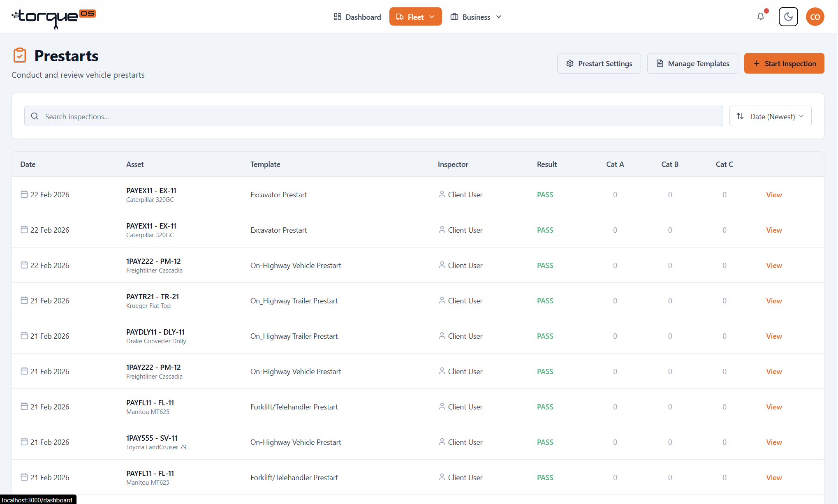This screenshot has height=504, width=838.
Task: Go to the Dashboard tab
Action: tap(357, 17)
